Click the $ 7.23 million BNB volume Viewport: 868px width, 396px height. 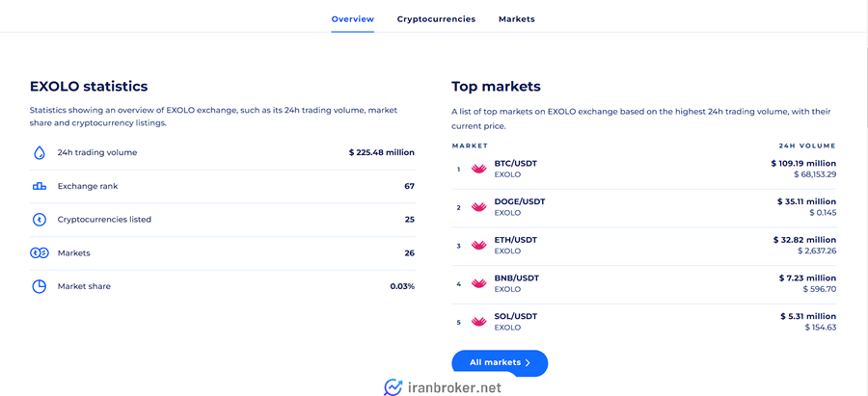[807, 278]
